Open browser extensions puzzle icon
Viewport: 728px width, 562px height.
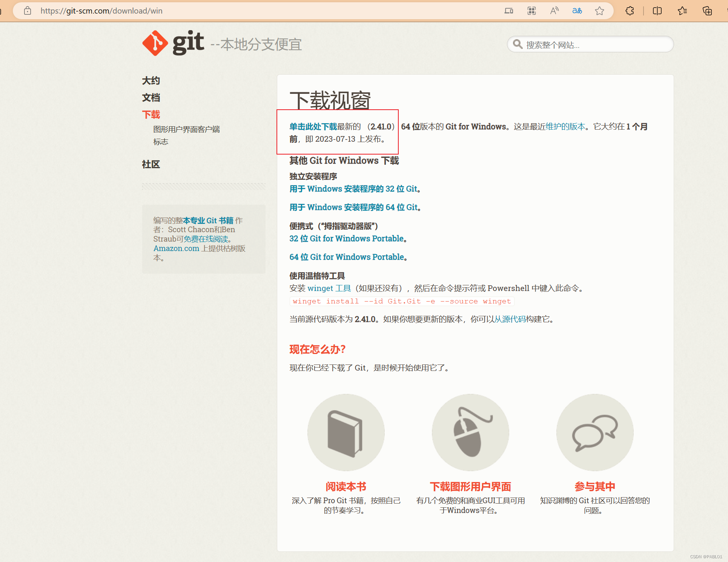click(630, 11)
